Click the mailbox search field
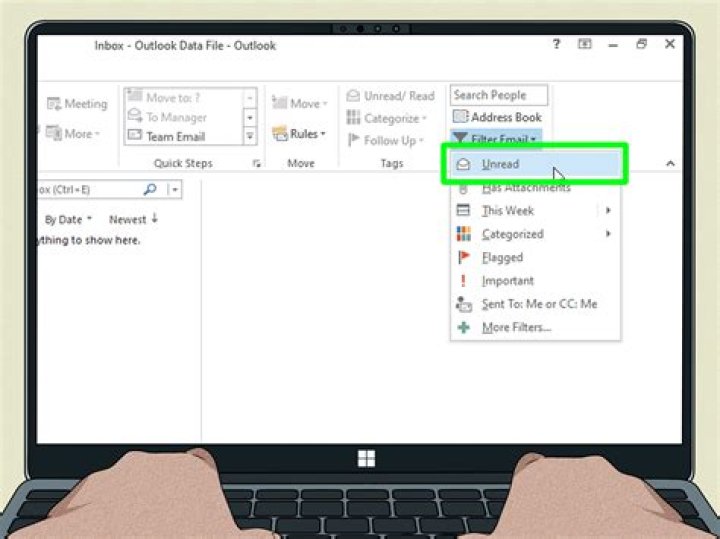Image resolution: width=720 pixels, height=539 pixels. pos(89,190)
